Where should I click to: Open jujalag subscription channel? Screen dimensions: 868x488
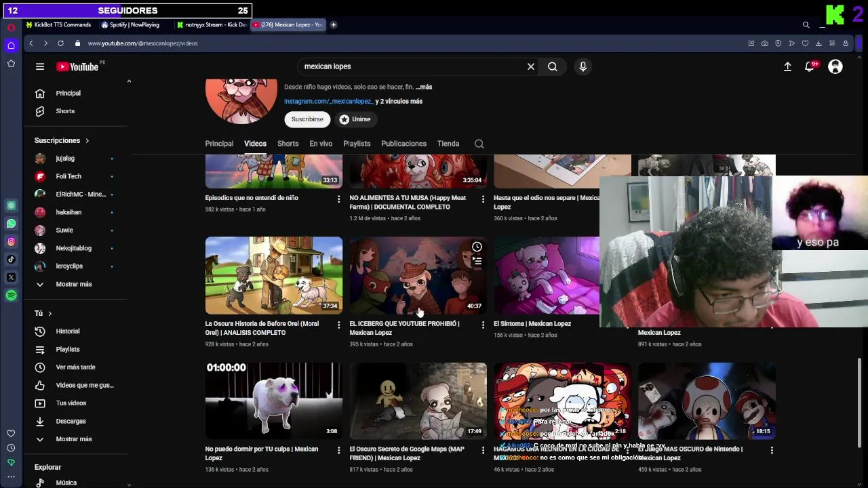point(65,159)
